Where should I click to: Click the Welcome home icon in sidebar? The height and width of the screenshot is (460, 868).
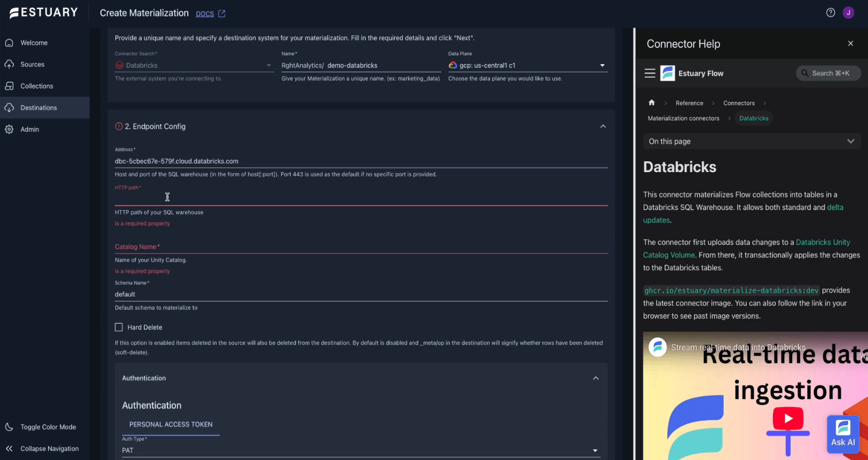[x=9, y=43]
